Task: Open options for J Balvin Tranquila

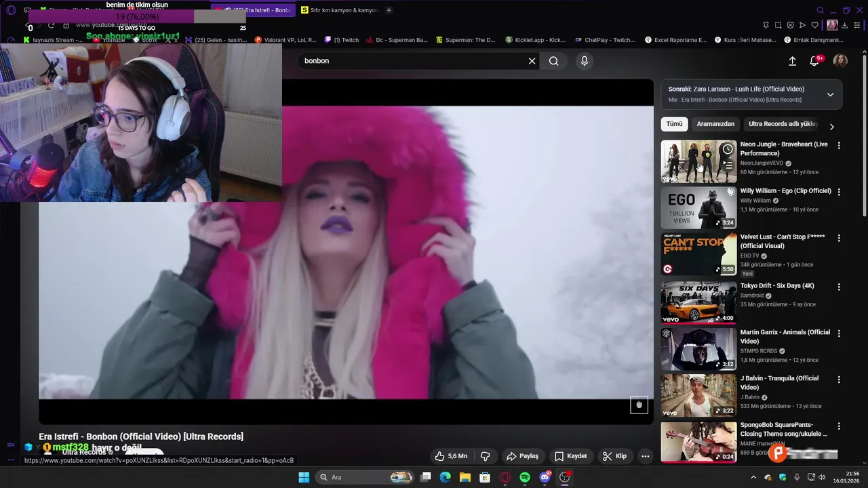Action: click(x=839, y=380)
